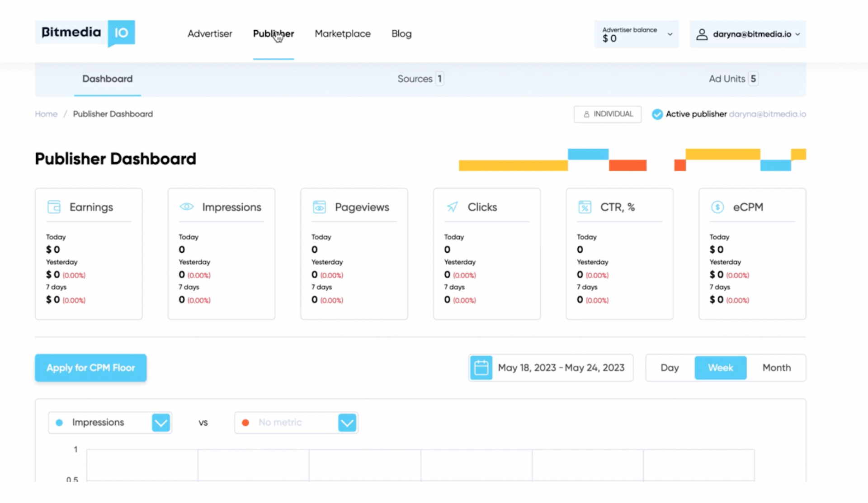Click the eCPM dollar coin icon
The image size is (868, 503).
pos(717,207)
